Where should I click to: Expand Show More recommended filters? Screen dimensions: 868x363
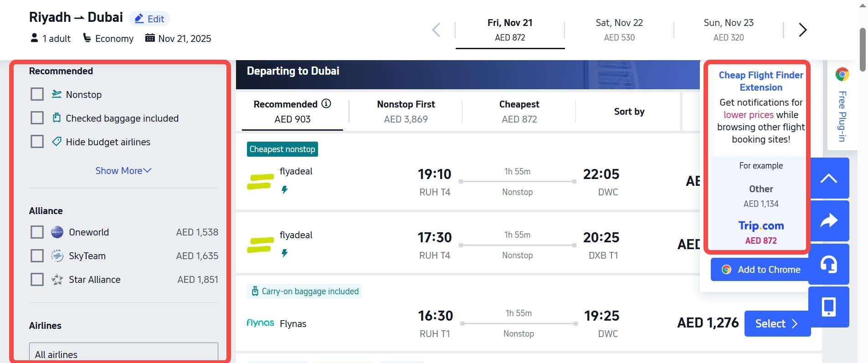(123, 171)
